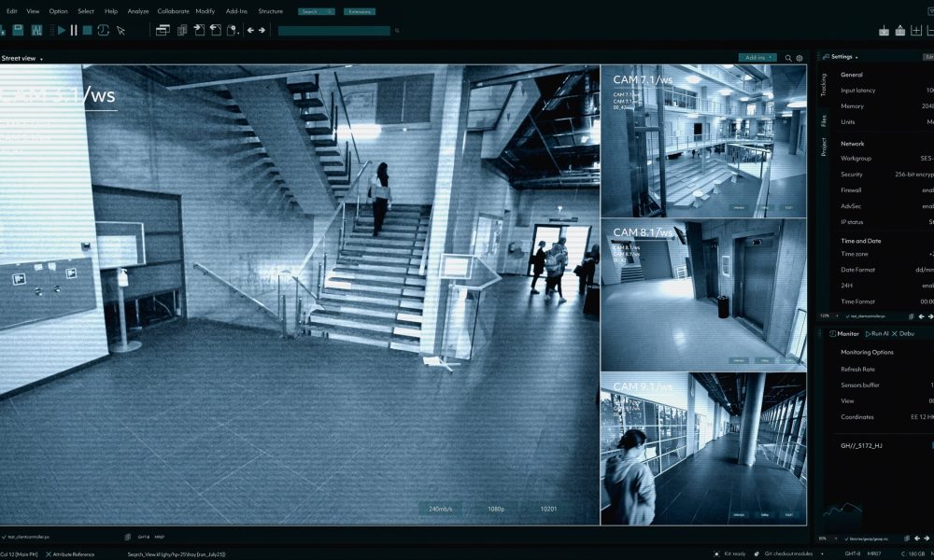
Task: Click the save disk icon
Action: pyautogui.click(x=18, y=30)
